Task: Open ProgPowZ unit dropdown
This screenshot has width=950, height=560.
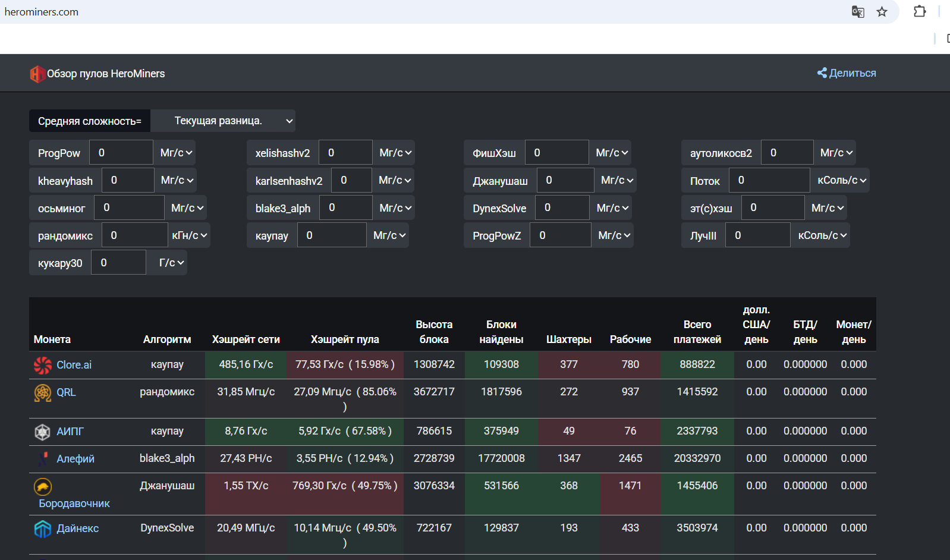Action: [612, 235]
